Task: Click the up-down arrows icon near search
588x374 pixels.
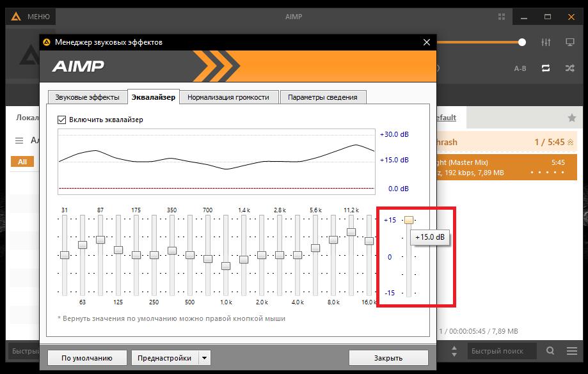Action: click(x=454, y=351)
